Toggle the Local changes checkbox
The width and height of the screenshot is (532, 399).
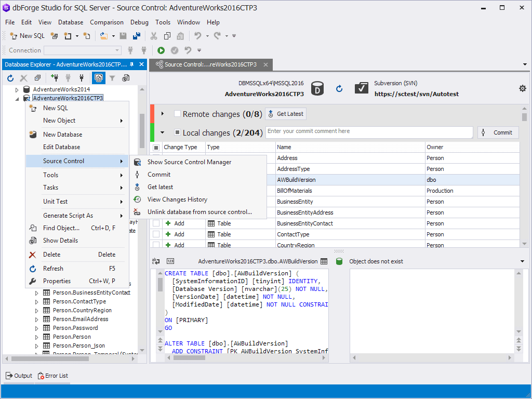(177, 132)
